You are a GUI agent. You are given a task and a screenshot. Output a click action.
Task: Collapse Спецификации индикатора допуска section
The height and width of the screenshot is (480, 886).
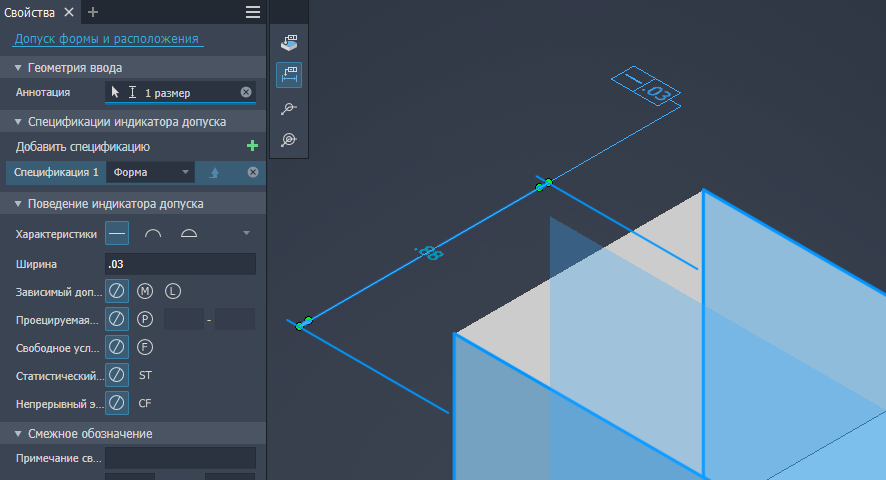pos(18,122)
